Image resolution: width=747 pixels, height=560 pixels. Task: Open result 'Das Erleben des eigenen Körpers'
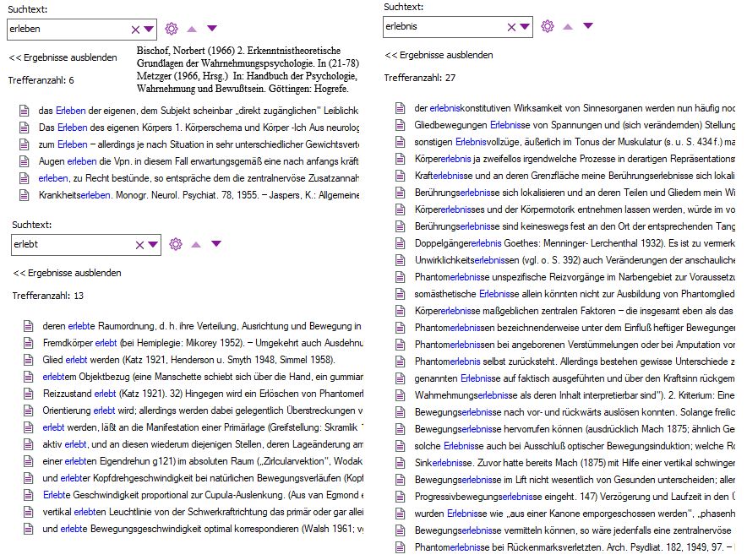(199, 128)
